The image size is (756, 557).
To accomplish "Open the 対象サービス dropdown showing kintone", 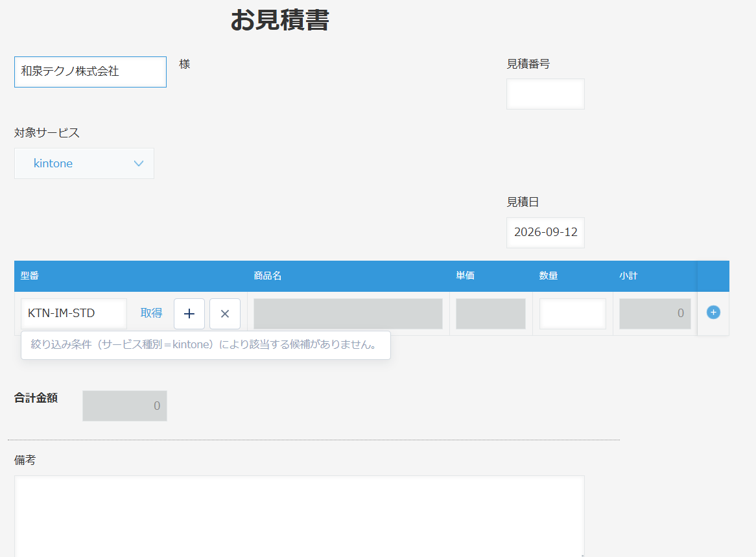I will click(x=84, y=163).
